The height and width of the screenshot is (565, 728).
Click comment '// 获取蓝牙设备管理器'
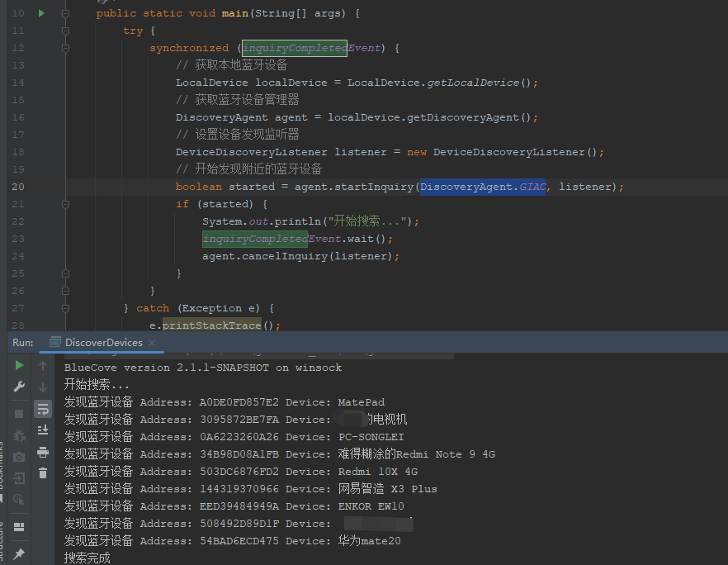pos(237,100)
